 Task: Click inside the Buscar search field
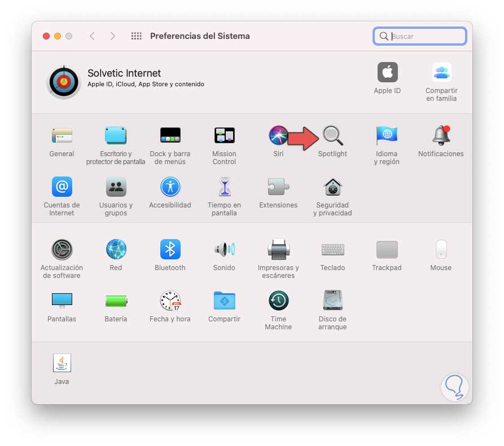point(420,36)
